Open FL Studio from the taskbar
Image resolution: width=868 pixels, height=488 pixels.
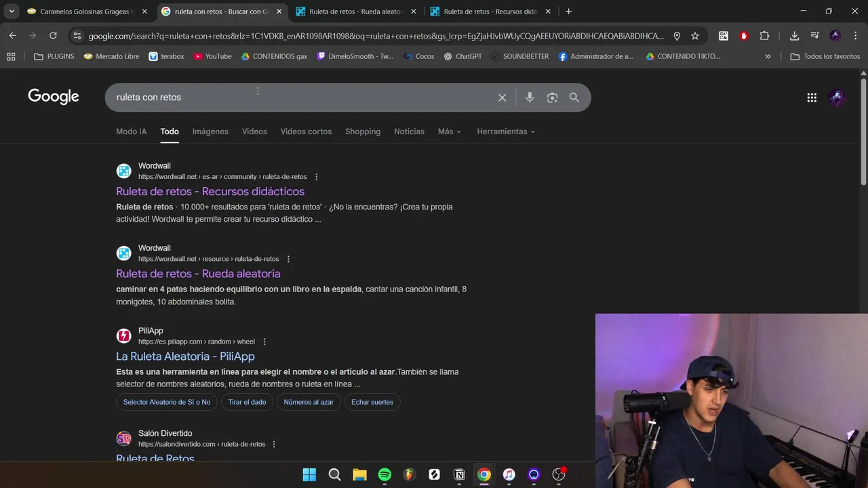click(410, 474)
